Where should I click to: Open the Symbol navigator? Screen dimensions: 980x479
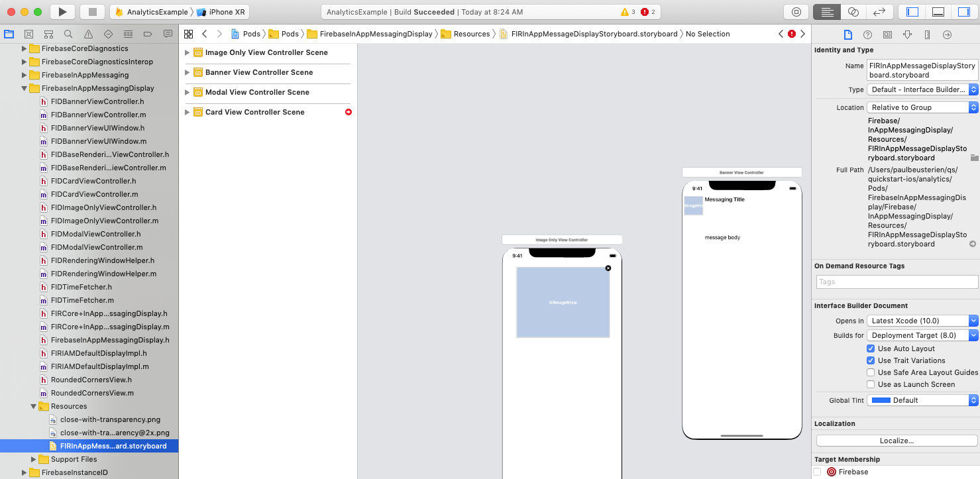[49, 34]
